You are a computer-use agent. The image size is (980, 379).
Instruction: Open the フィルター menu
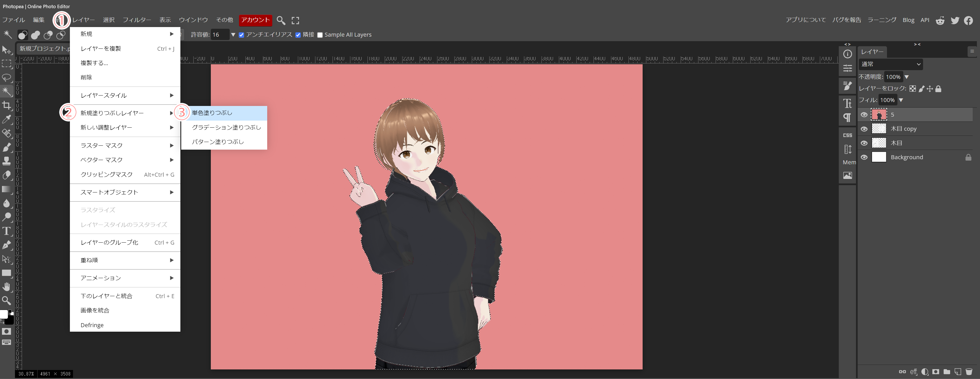pyautogui.click(x=137, y=20)
